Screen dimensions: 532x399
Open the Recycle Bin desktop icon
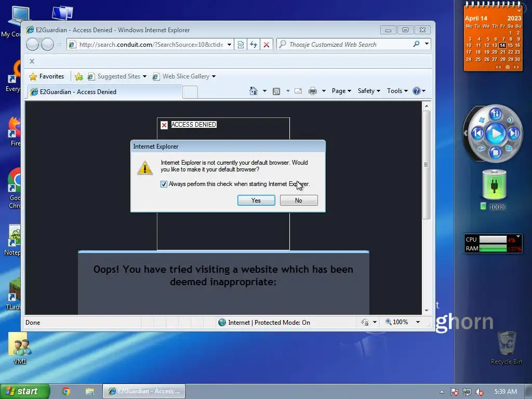[x=506, y=348]
